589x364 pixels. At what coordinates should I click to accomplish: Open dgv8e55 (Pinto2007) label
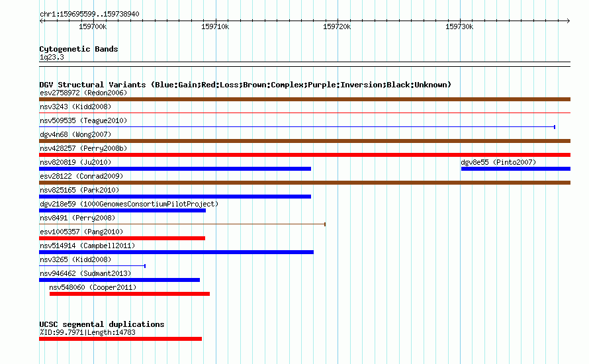498,162
